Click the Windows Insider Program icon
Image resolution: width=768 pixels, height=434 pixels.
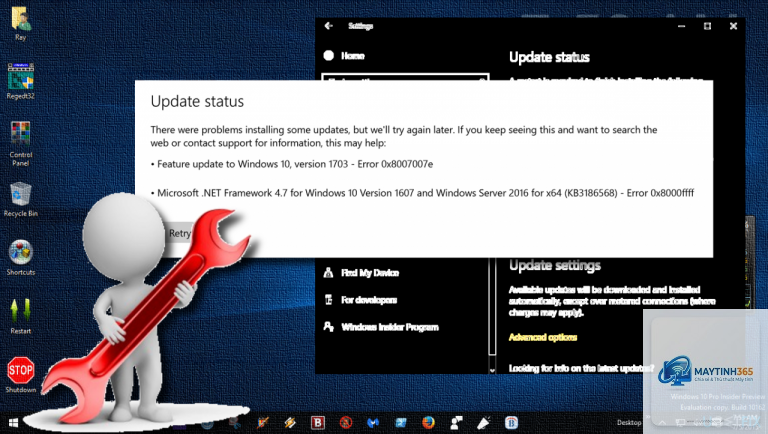point(329,327)
